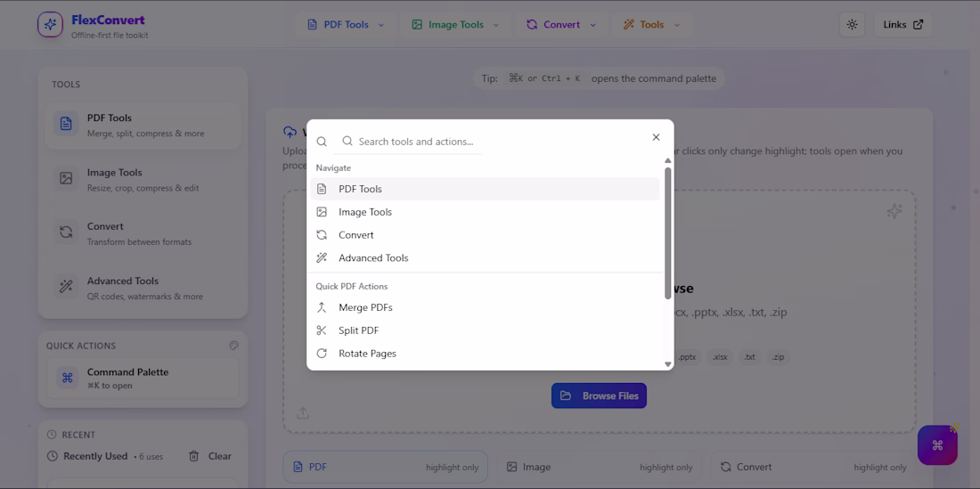The image size is (980, 489).
Task: Click the Browse Files button
Action: (x=599, y=395)
